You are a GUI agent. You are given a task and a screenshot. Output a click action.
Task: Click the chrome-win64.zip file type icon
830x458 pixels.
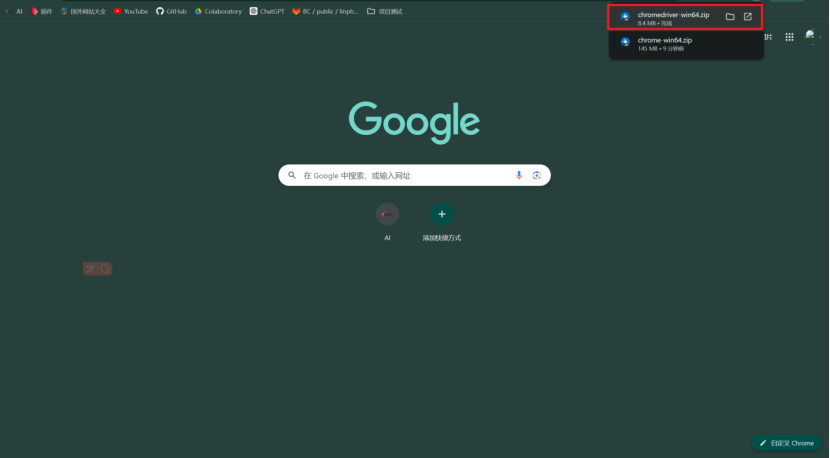(625, 42)
